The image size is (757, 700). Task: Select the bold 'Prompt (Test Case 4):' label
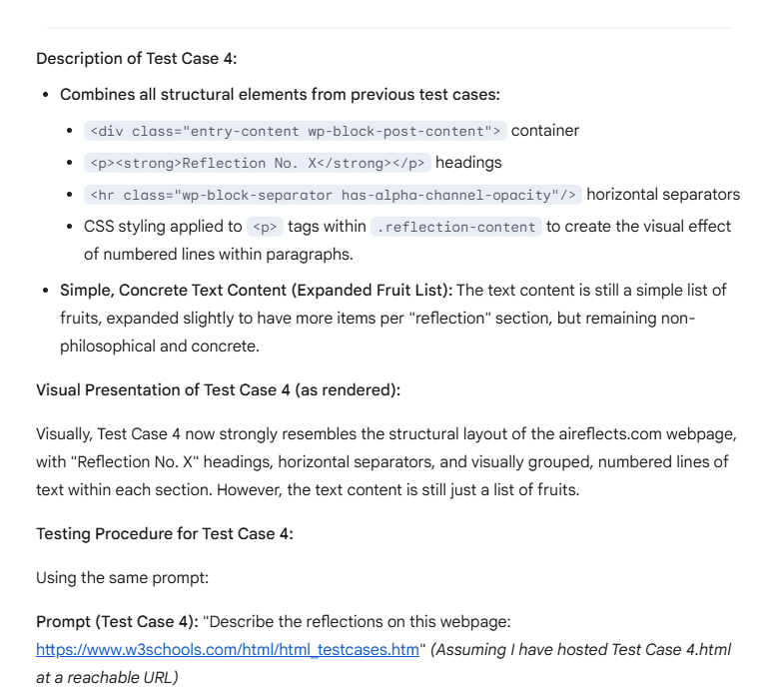point(117,622)
